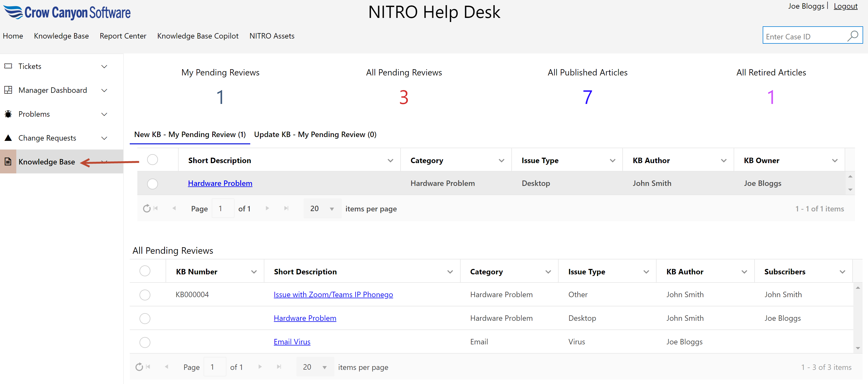Viewport: 868px width, 384px height.
Task: Toggle select-all circle in All Pending Reviews header
Action: coord(145,271)
